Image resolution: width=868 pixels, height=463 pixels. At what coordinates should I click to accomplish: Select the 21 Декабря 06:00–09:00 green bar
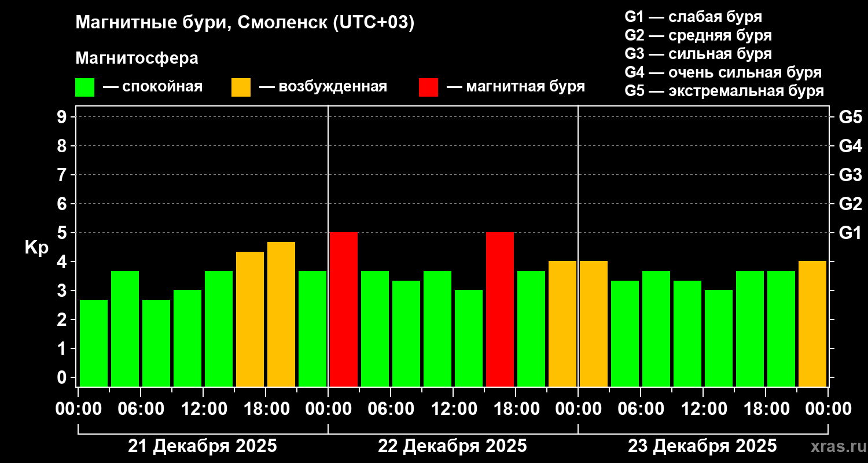click(x=156, y=343)
